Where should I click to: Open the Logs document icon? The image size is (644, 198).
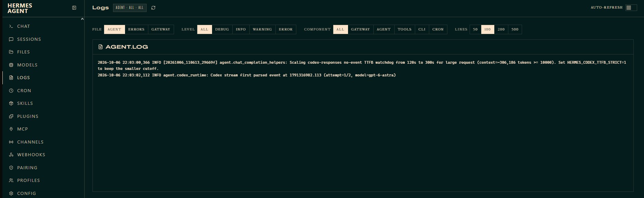[11, 78]
